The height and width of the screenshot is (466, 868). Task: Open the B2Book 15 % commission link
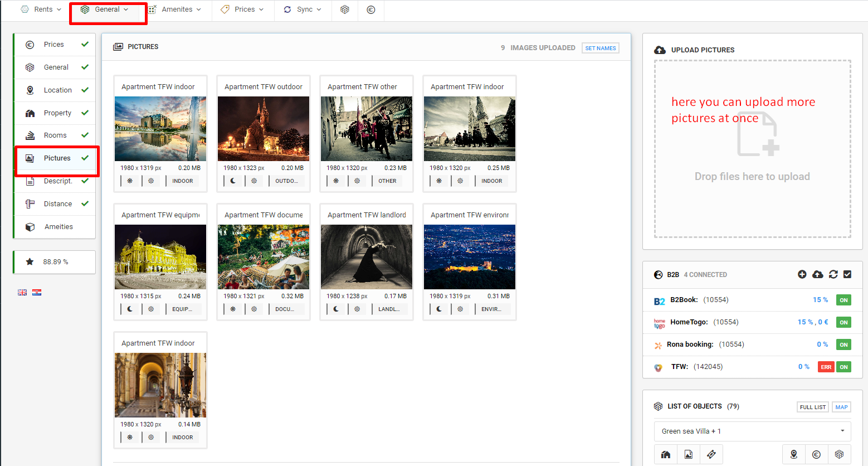click(x=820, y=300)
